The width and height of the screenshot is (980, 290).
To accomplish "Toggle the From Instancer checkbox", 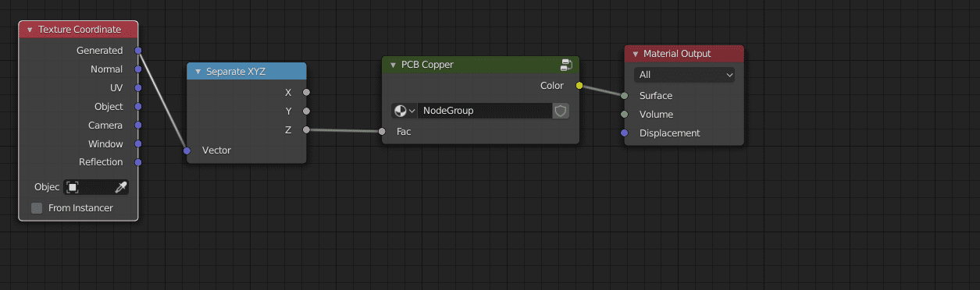I will click(37, 208).
